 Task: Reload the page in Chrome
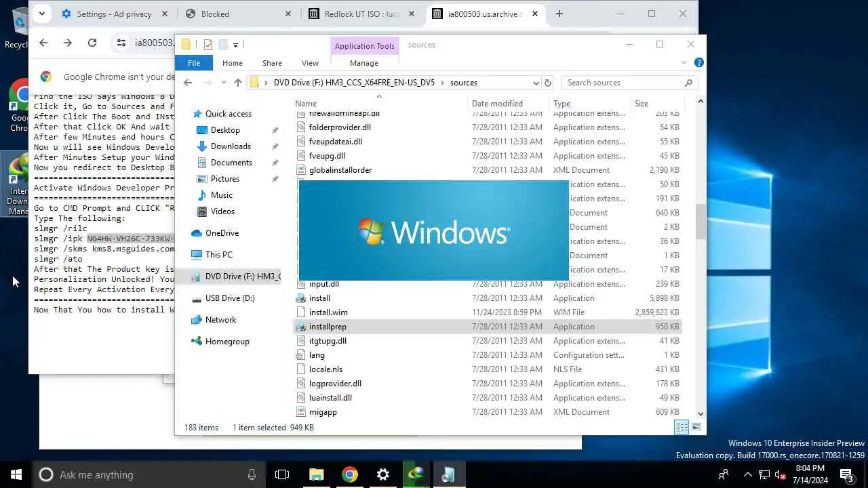[x=92, y=43]
